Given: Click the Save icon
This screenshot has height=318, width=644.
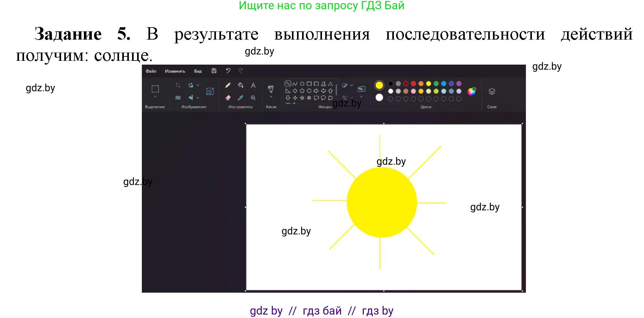Looking at the screenshot, I should tap(214, 71).
